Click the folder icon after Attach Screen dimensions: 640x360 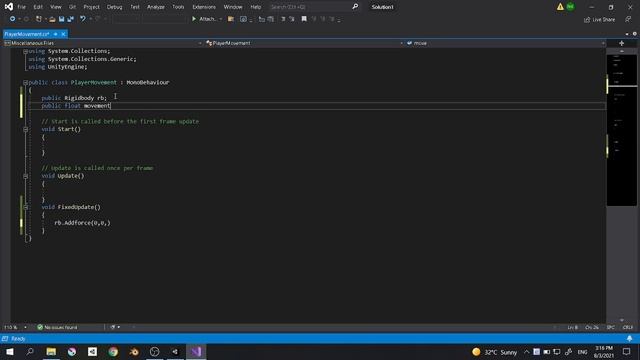pos(231,19)
